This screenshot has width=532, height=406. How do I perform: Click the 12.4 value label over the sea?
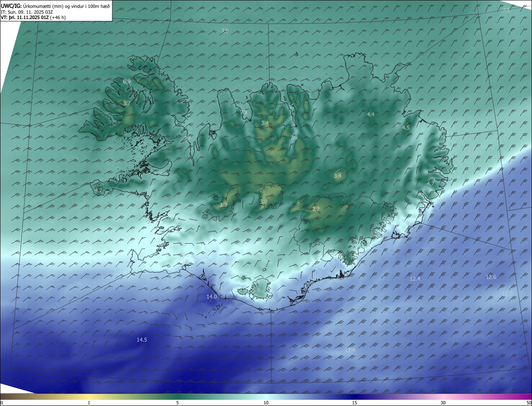point(415,279)
